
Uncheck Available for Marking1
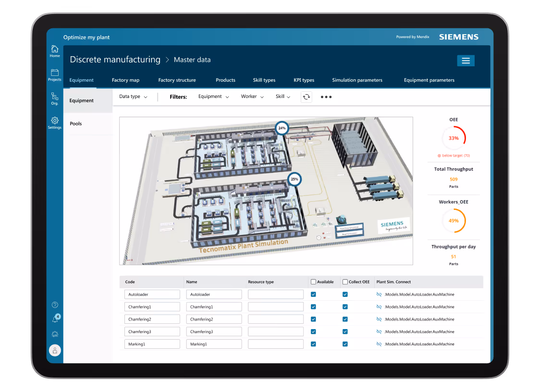[x=313, y=344]
